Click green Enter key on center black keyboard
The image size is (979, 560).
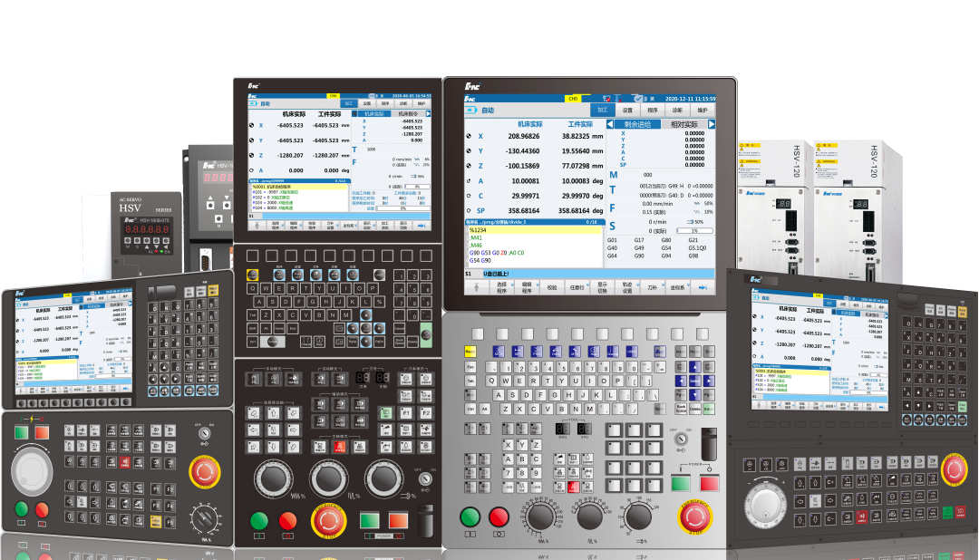(426, 335)
